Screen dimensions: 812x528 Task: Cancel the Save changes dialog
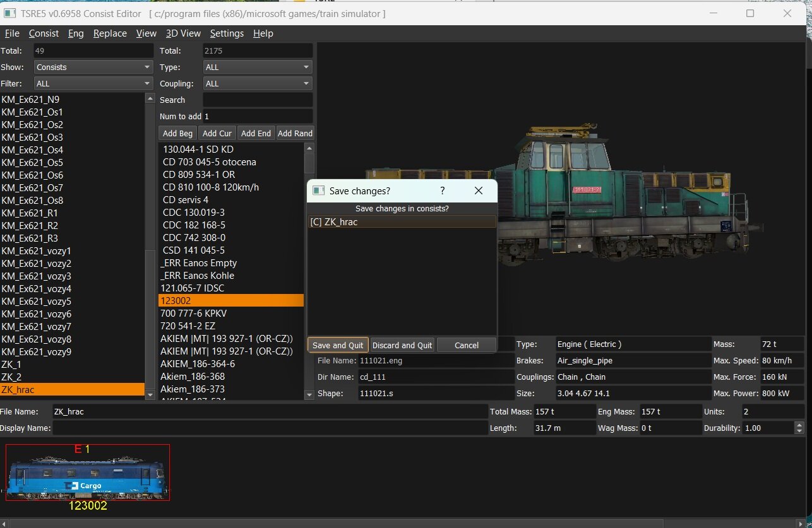[x=466, y=345]
